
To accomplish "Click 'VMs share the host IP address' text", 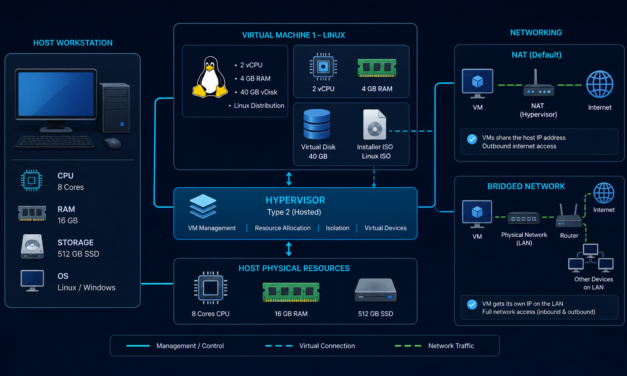I will (x=523, y=138).
